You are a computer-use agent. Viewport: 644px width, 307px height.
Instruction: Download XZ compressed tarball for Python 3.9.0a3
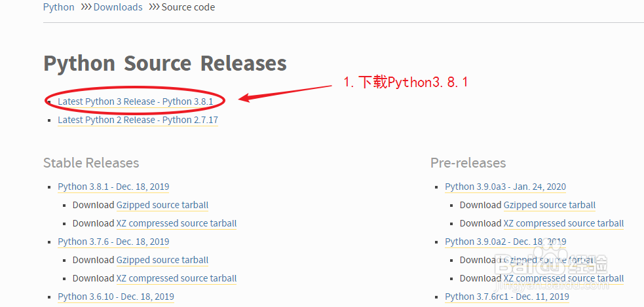563,223
